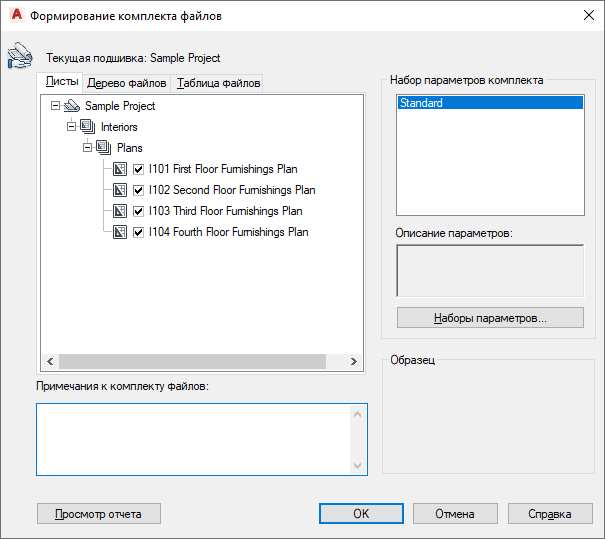
Task: Collapse the Plans tree node
Action: tap(87, 148)
